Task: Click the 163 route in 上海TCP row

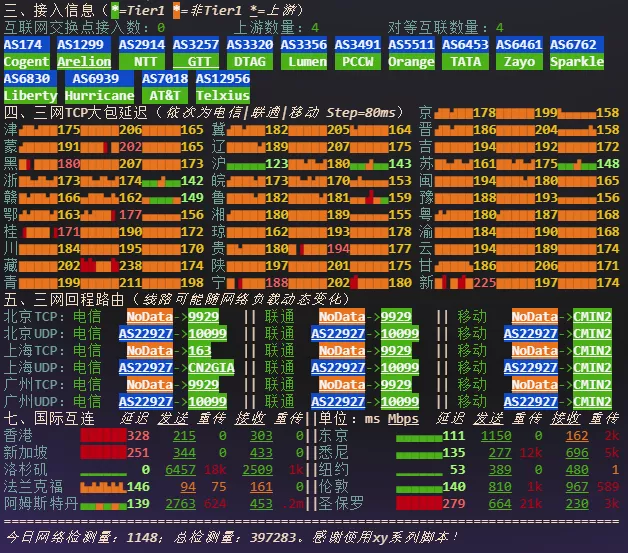Action: (x=199, y=350)
